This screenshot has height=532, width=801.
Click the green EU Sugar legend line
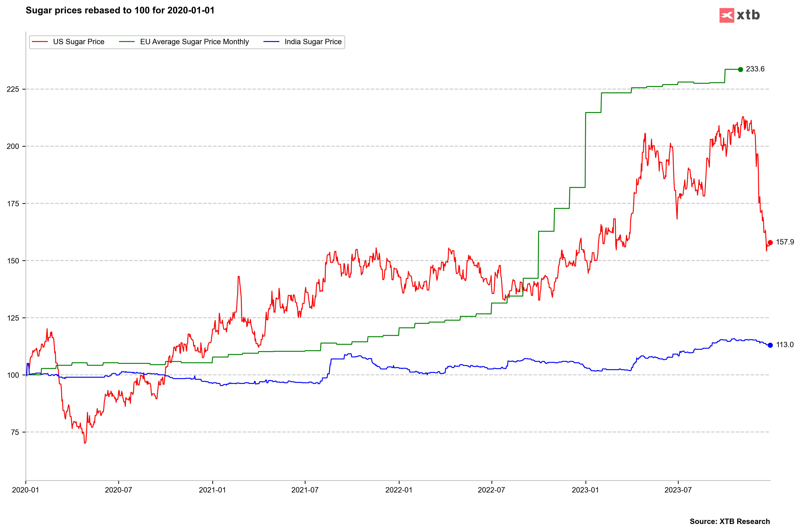pos(127,42)
